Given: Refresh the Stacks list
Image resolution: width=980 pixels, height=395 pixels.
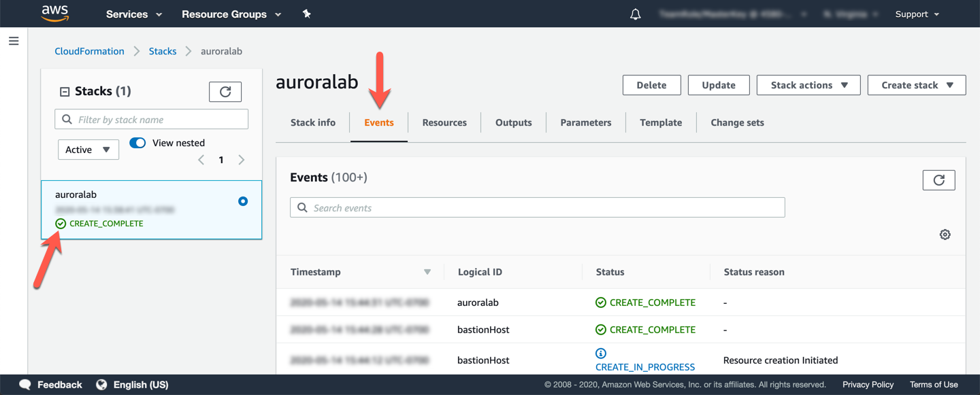Looking at the screenshot, I should [x=225, y=91].
